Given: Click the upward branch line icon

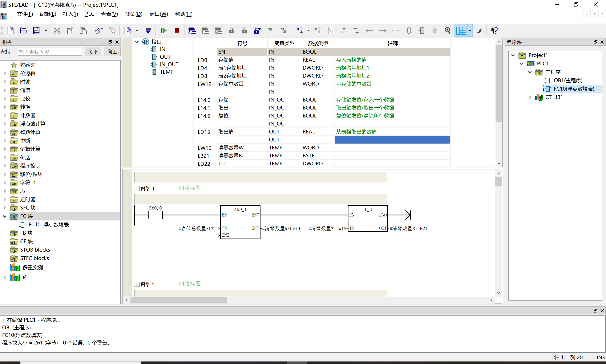Looking at the screenshot, I should [343, 30].
